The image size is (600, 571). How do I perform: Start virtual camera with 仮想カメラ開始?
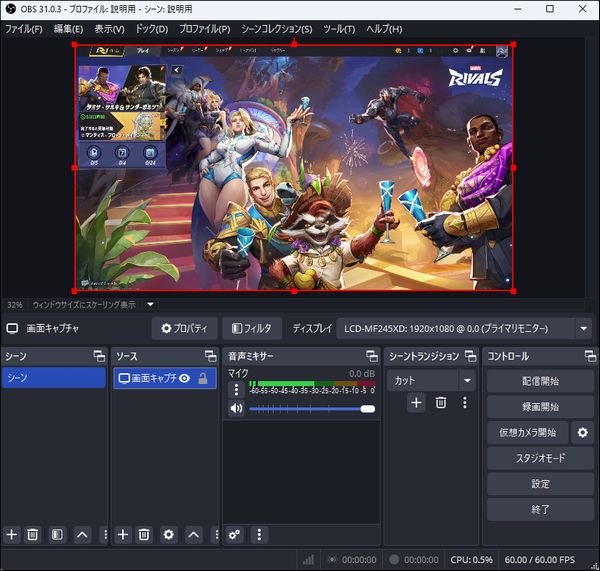[x=527, y=432]
